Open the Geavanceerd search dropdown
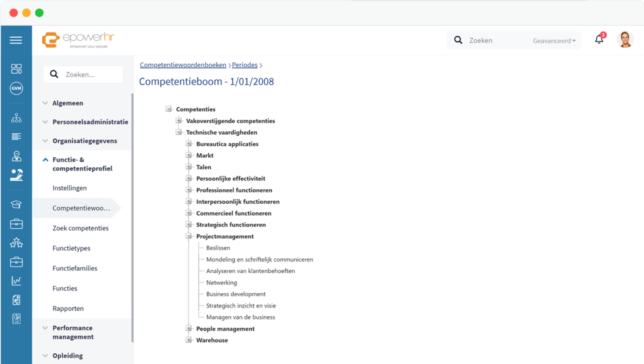The image size is (644, 364). coord(554,41)
